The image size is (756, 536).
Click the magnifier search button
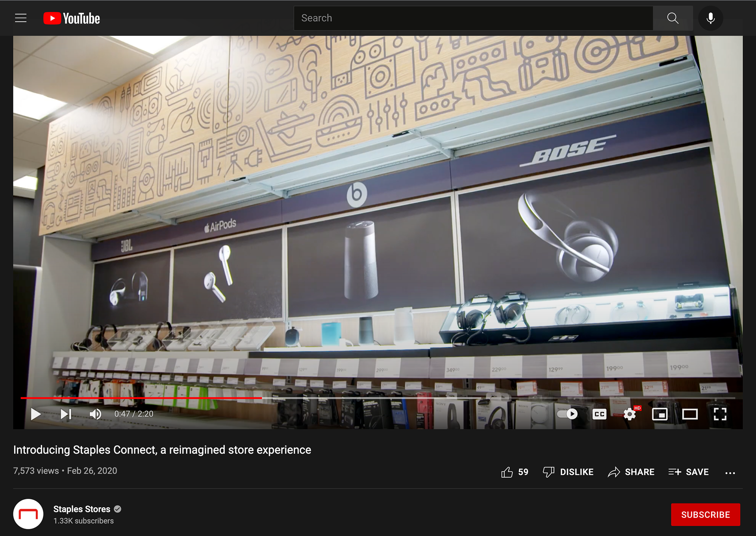pyautogui.click(x=673, y=18)
